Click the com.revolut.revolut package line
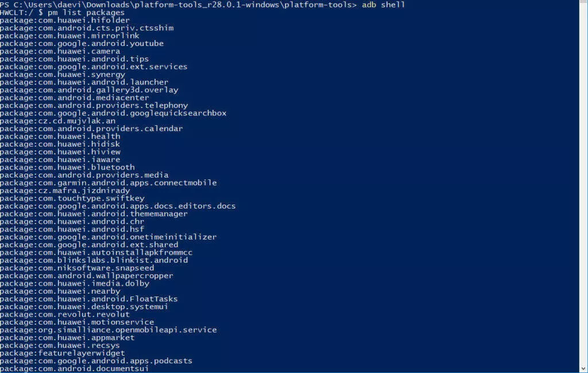Image resolution: width=588 pixels, height=373 pixels. pos(65,314)
